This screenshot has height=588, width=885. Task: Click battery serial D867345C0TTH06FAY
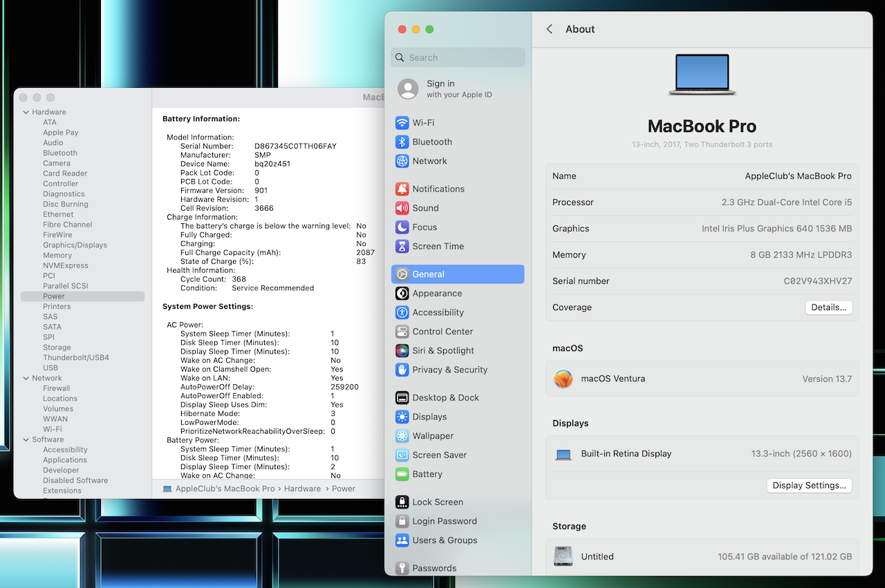click(295, 146)
